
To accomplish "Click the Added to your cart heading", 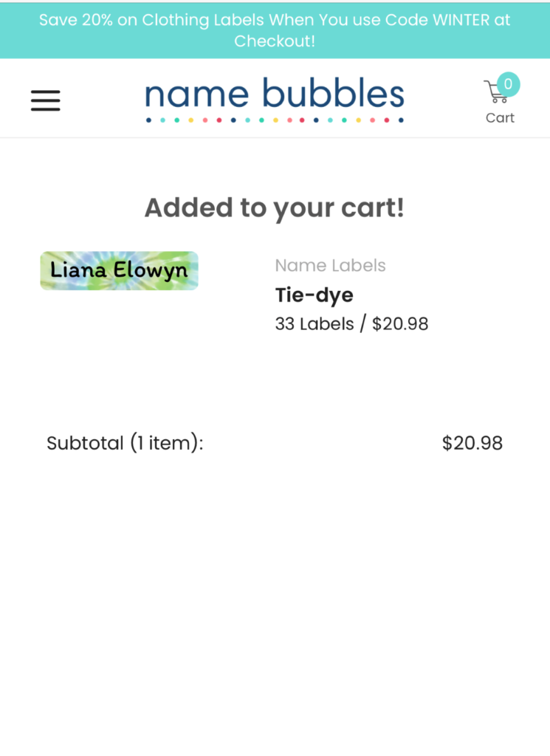I will click(x=274, y=207).
